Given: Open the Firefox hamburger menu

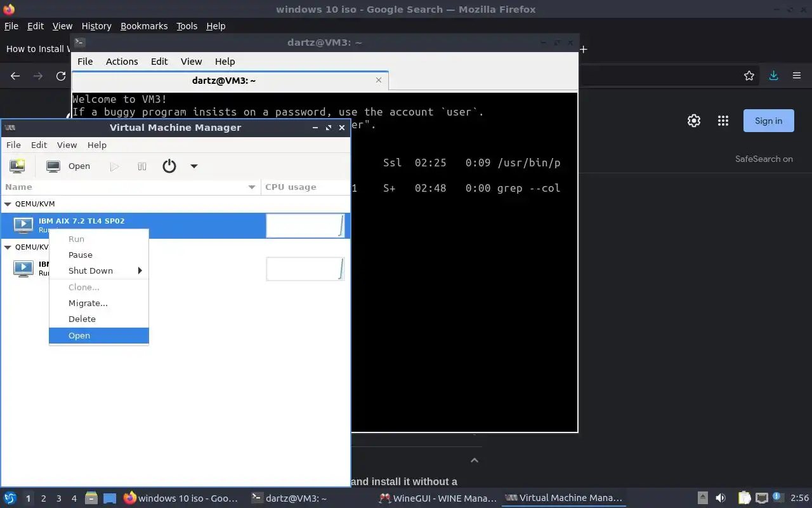Looking at the screenshot, I should 797,76.
